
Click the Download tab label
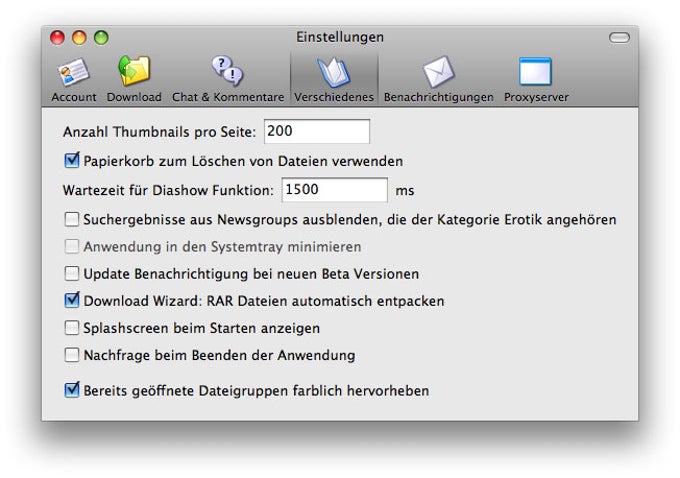point(134,97)
